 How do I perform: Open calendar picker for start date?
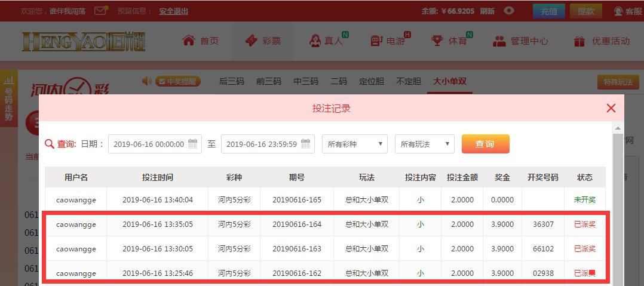193,144
